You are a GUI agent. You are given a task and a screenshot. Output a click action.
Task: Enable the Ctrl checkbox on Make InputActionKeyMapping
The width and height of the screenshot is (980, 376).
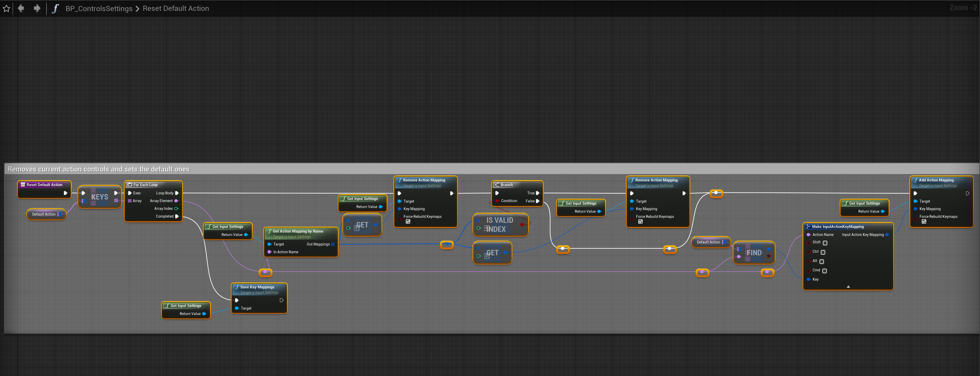pyautogui.click(x=823, y=252)
